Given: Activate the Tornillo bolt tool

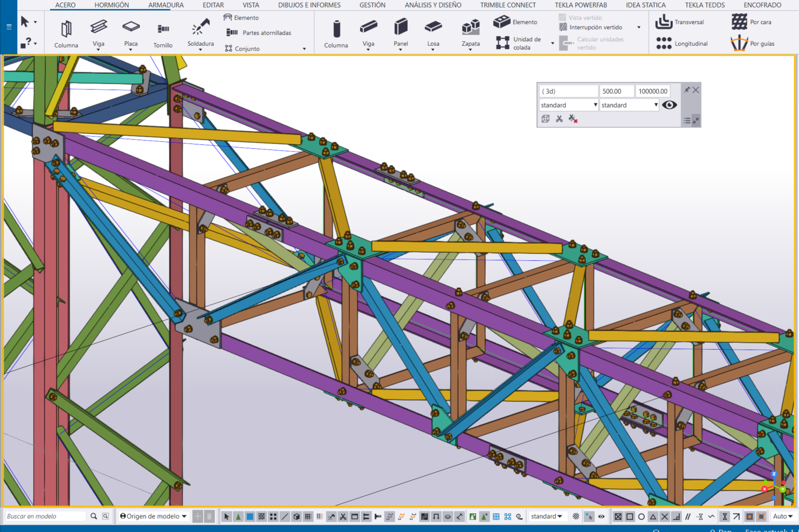Looking at the screenshot, I should [x=163, y=34].
